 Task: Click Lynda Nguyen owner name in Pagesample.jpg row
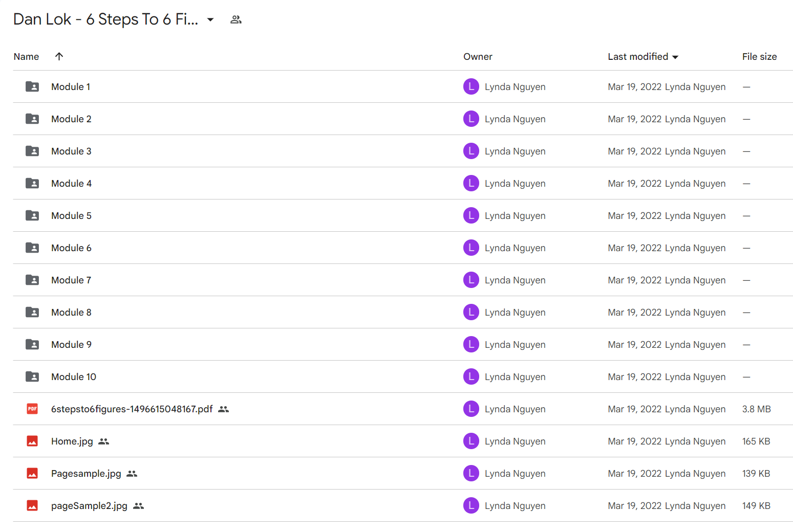click(515, 474)
